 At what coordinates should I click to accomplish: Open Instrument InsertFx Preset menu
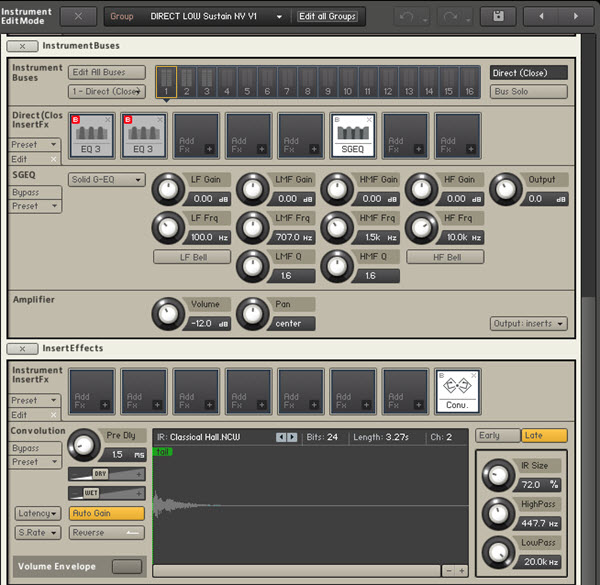pyautogui.click(x=34, y=401)
